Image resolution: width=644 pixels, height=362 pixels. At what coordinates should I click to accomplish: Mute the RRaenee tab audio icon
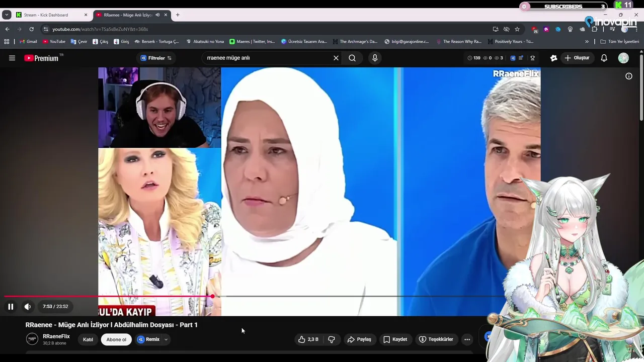pyautogui.click(x=157, y=15)
